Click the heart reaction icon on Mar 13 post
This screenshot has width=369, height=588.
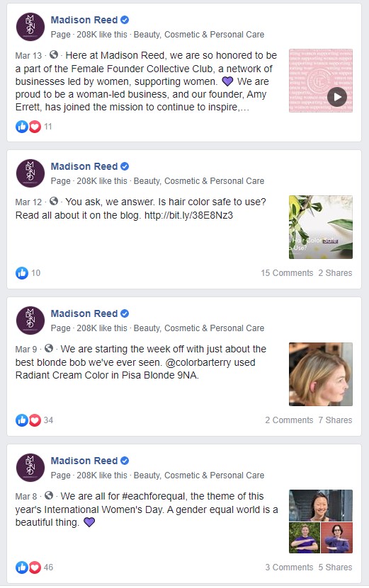click(x=35, y=127)
